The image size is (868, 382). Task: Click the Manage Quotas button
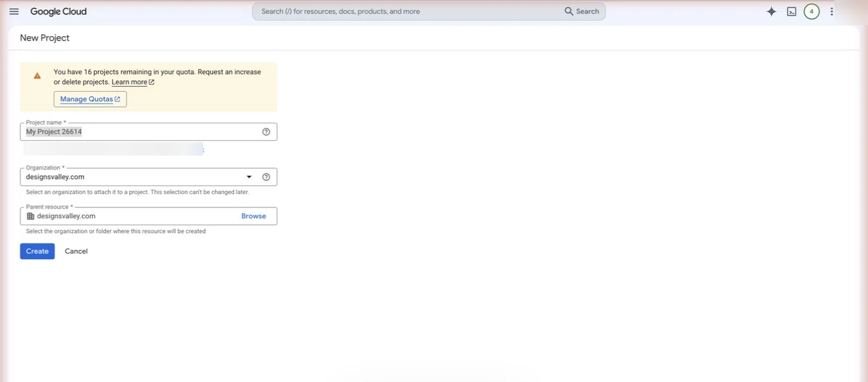[90, 99]
